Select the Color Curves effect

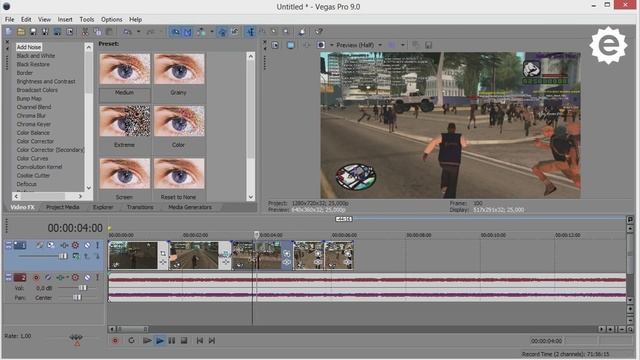[32, 158]
